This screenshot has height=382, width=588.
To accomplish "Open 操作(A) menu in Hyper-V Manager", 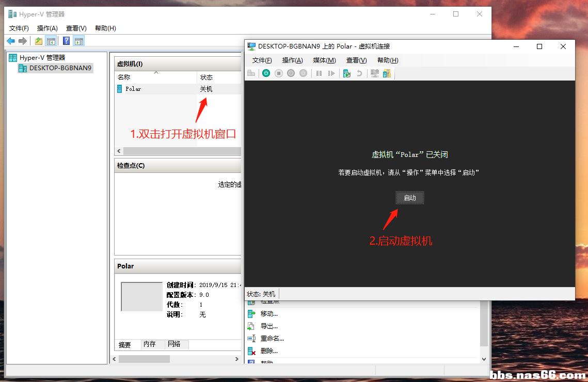I will 47,28.
